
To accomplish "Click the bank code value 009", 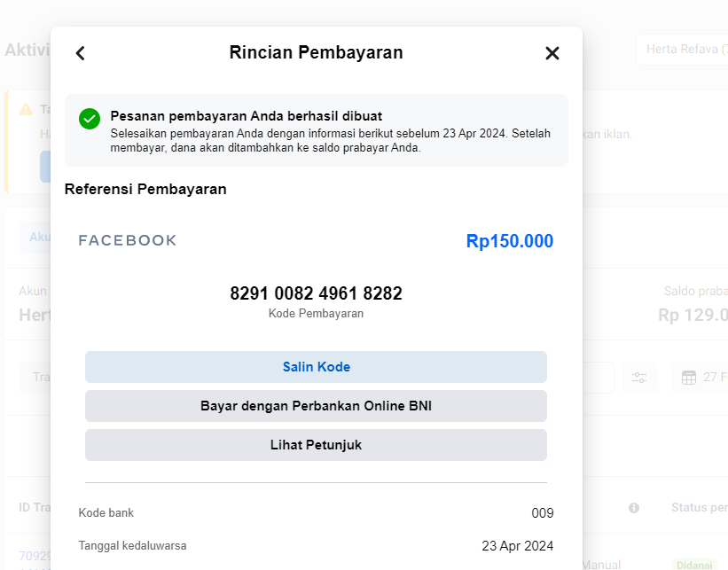I will 543,513.
